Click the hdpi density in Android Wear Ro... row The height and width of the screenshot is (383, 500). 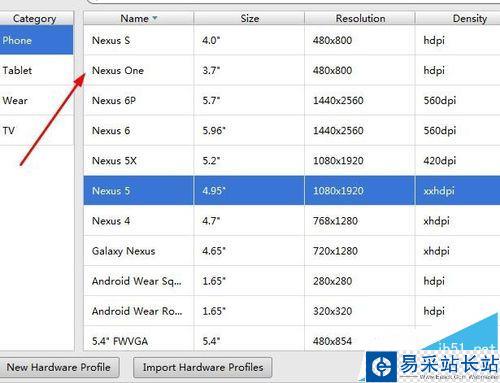458,311
